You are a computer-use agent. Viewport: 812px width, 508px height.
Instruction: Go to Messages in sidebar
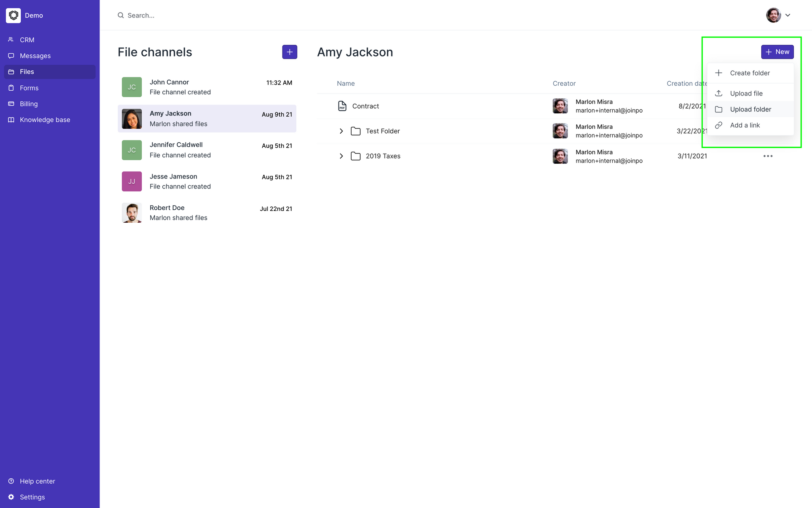pos(35,56)
